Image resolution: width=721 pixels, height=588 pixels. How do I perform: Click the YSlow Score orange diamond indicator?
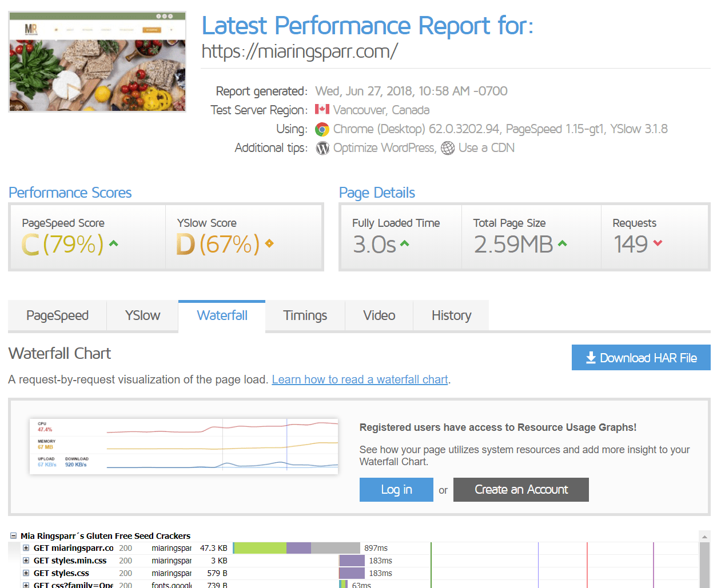click(269, 243)
